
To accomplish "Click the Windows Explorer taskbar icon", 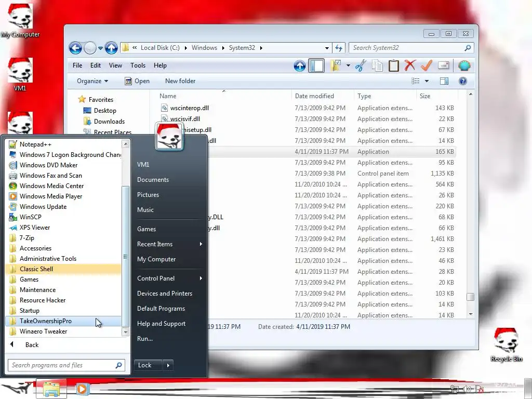I will pos(51,389).
